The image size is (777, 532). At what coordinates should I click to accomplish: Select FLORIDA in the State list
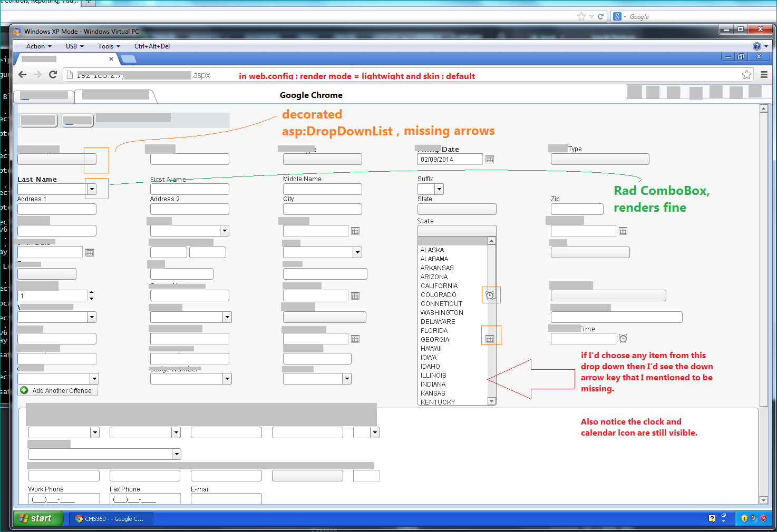point(453,331)
